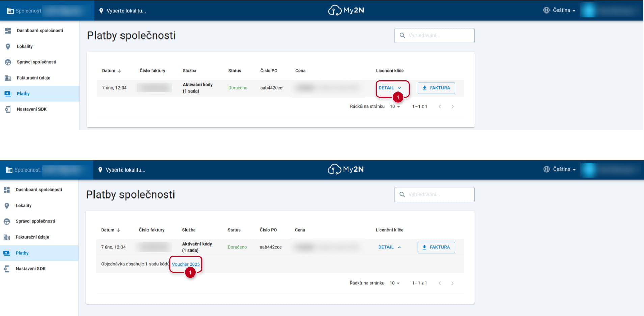Download FAKTURA in the lower screenshot
This screenshot has width=644, height=316.
(x=436, y=247)
